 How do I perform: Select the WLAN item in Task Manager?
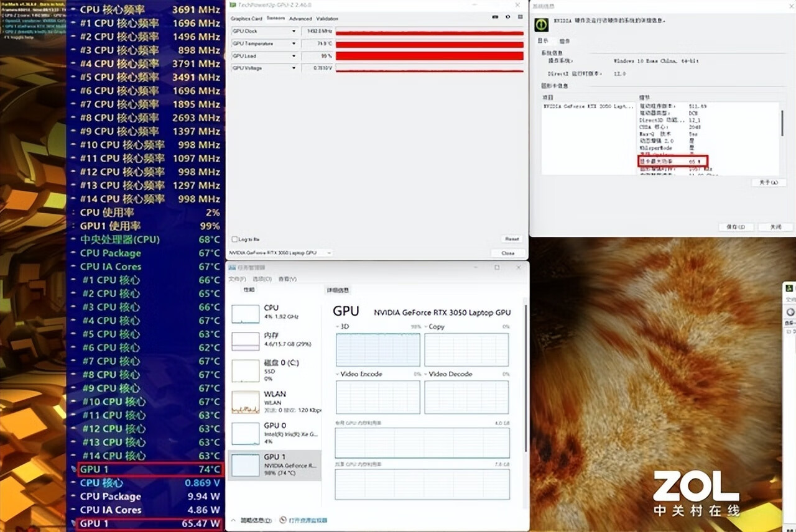275,401
